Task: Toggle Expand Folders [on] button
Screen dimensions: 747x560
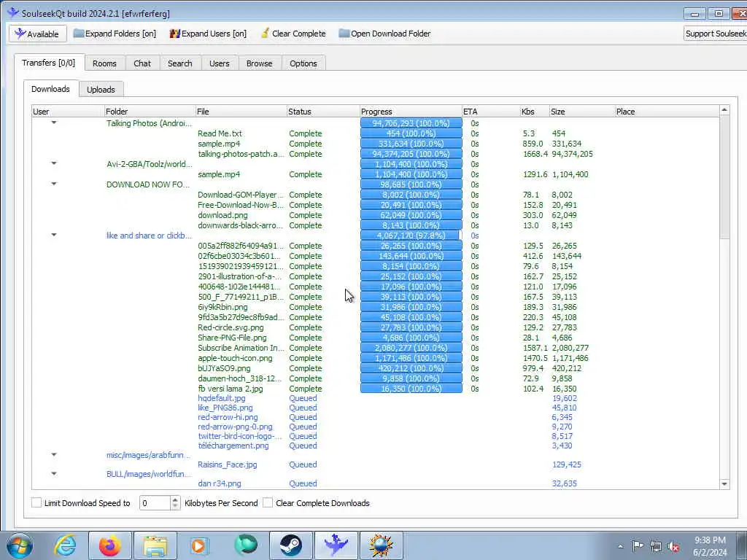Action: pos(115,34)
